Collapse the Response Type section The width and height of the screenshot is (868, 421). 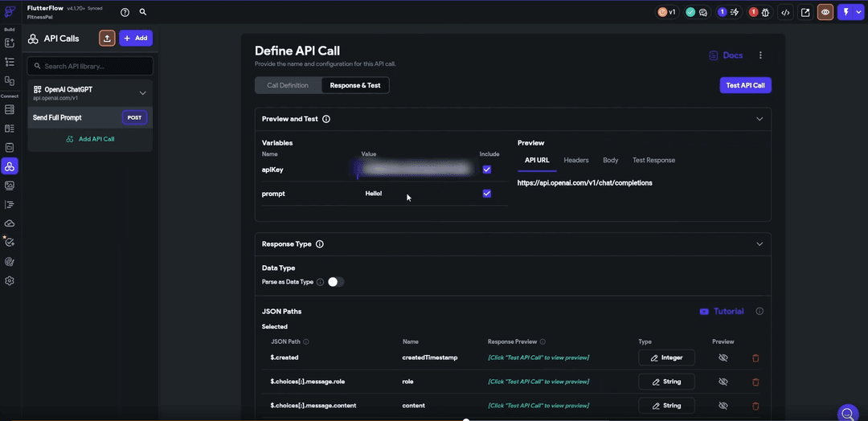[759, 244]
